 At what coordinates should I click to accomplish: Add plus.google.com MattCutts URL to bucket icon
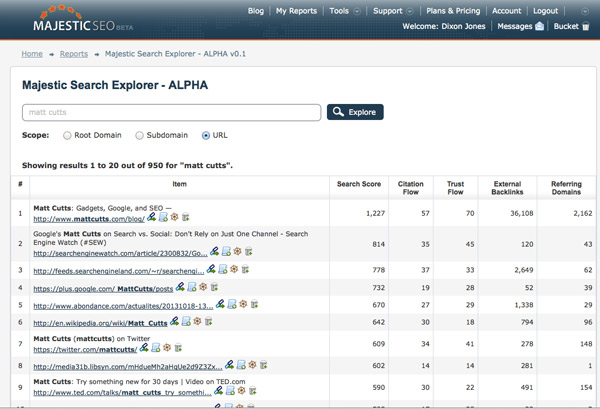(214, 287)
